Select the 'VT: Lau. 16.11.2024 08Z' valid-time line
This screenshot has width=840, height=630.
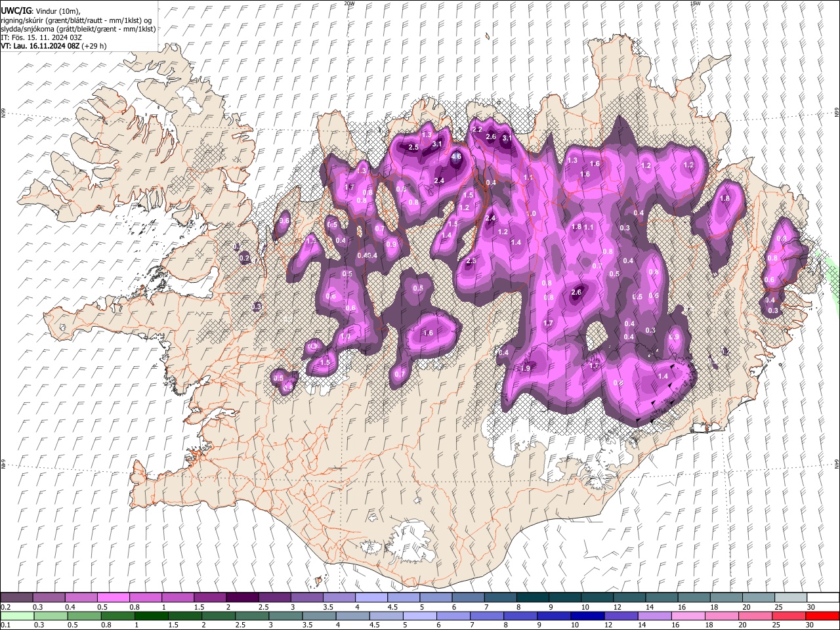point(40,46)
